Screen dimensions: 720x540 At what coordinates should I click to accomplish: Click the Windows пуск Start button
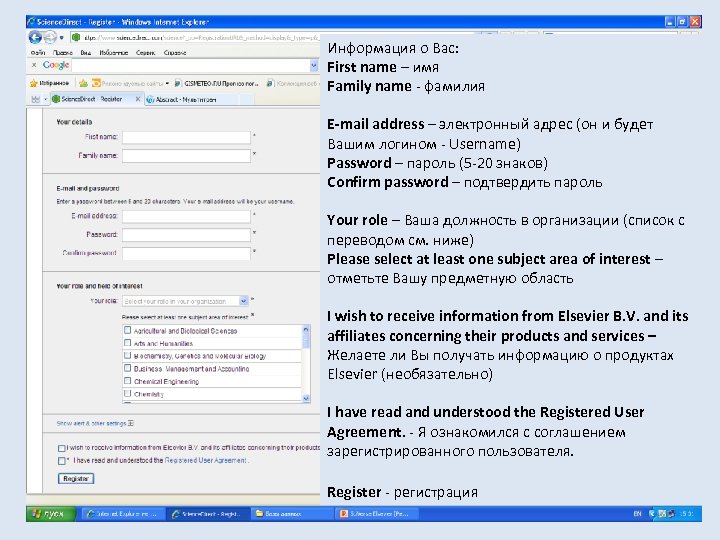[51, 514]
